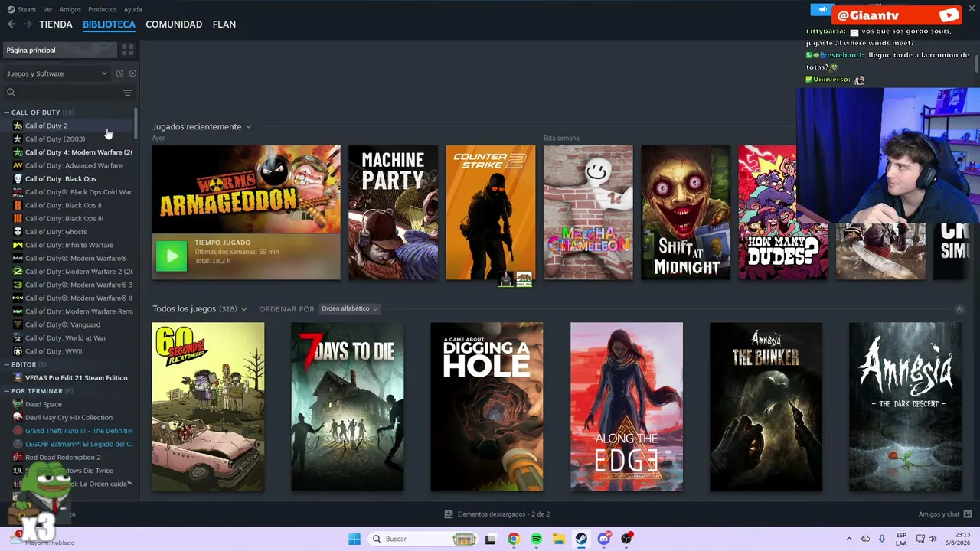Open OBS Studio from taskbar
The image size is (980, 551).
(x=627, y=539)
